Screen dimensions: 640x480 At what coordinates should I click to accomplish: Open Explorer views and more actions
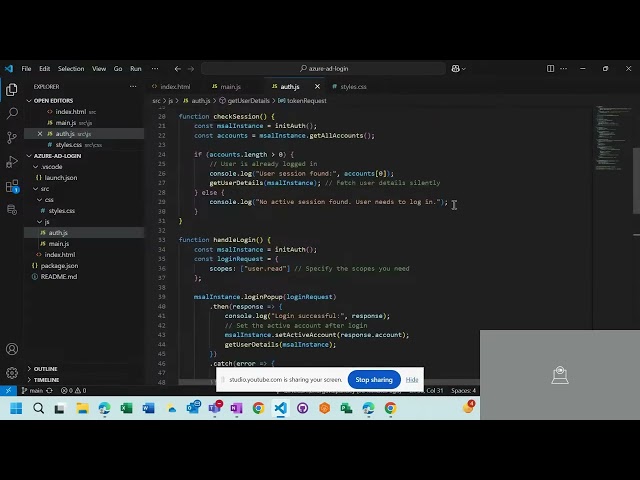pos(133,87)
